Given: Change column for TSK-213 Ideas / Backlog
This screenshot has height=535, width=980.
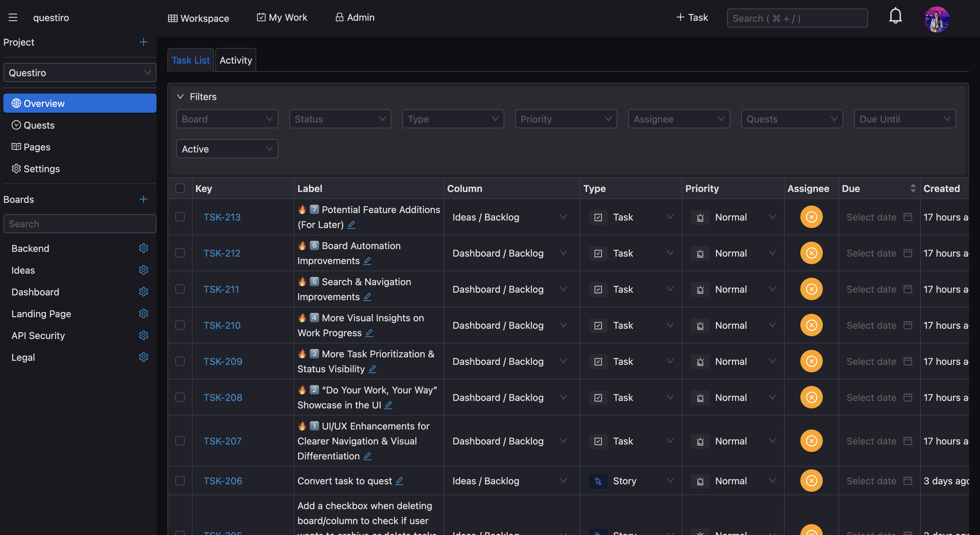Looking at the screenshot, I should (x=510, y=217).
